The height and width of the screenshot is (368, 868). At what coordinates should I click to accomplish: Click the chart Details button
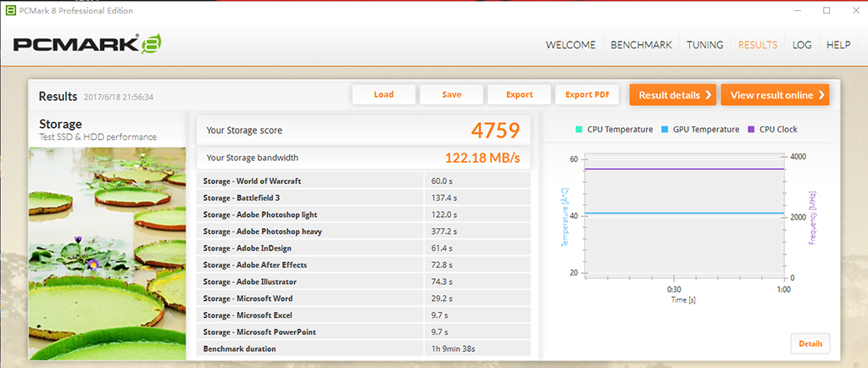click(810, 343)
